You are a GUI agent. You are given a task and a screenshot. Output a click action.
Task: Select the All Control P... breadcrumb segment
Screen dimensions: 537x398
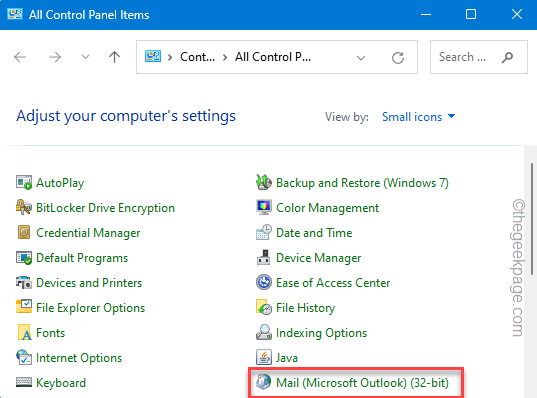[273, 57]
